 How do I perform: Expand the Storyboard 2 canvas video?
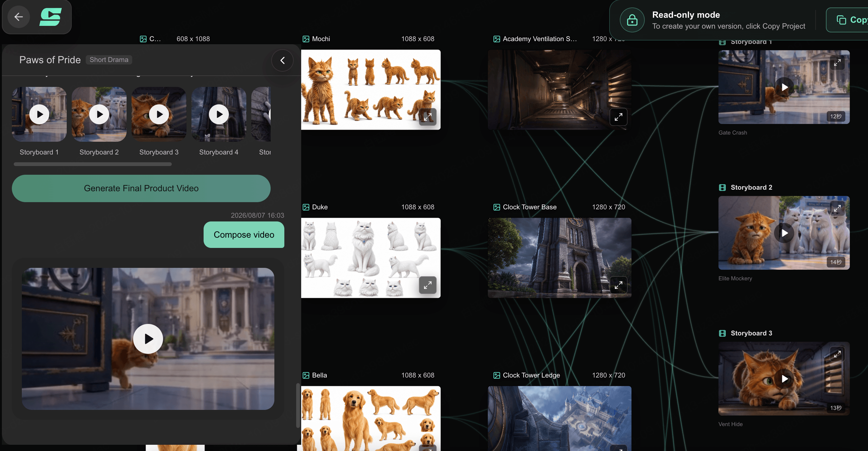(x=837, y=208)
